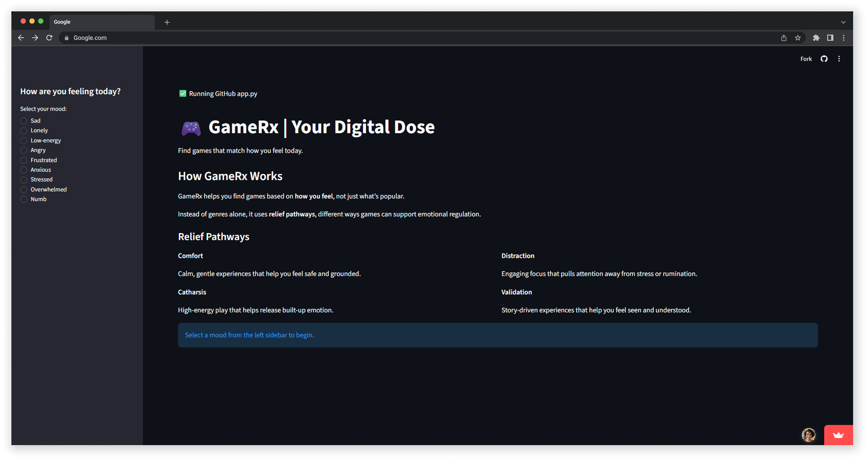Click the lock icon next to Google.com

point(67,38)
